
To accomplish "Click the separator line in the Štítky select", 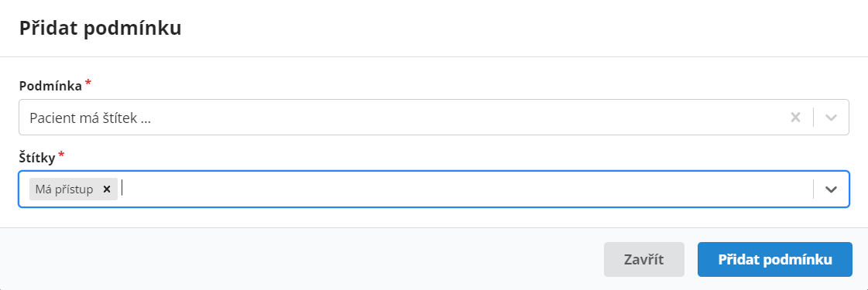I will click(813, 189).
